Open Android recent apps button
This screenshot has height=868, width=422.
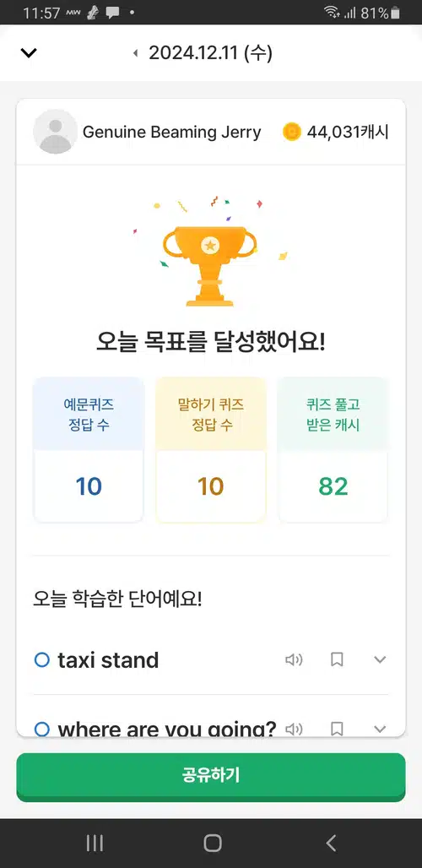click(95, 843)
